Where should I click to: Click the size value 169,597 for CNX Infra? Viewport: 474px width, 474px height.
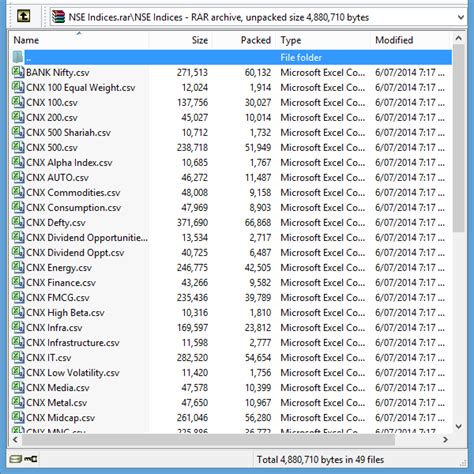click(x=192, y=328)
